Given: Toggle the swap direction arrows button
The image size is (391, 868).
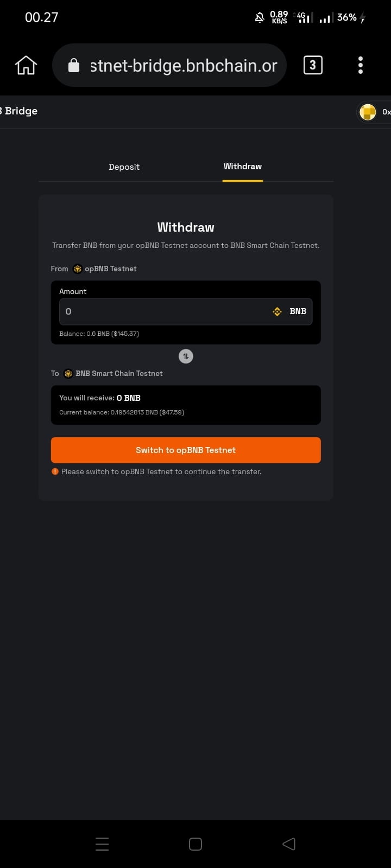Looking at the screenshot, I should click(x=186, y=356).
